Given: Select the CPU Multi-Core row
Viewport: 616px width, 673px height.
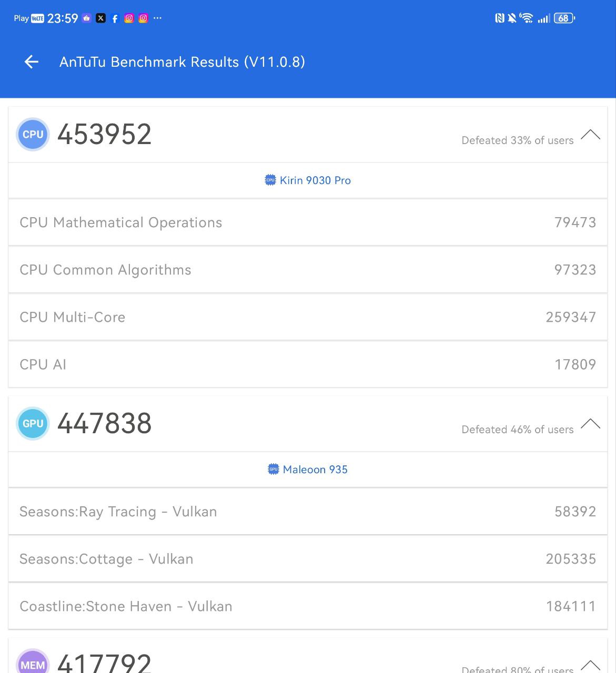Looking at the screenshot, I should click(308, 317).
